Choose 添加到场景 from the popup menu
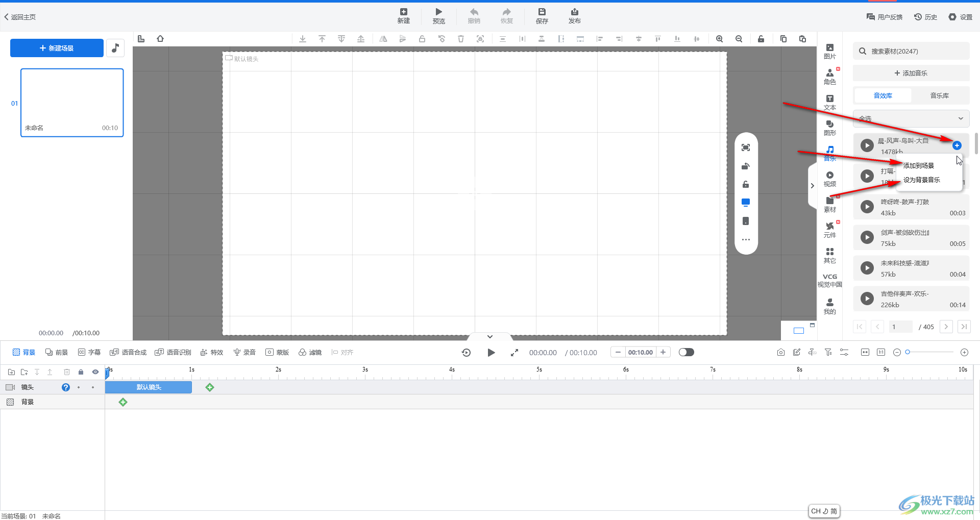This screenshot has height=520, width=980. pos(919,165)
